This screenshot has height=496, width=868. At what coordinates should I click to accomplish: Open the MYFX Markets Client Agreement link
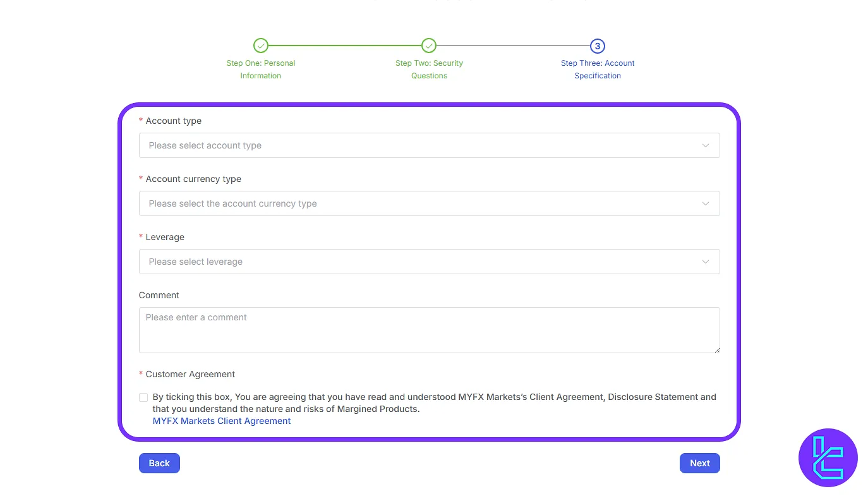(x=222, y=421)
